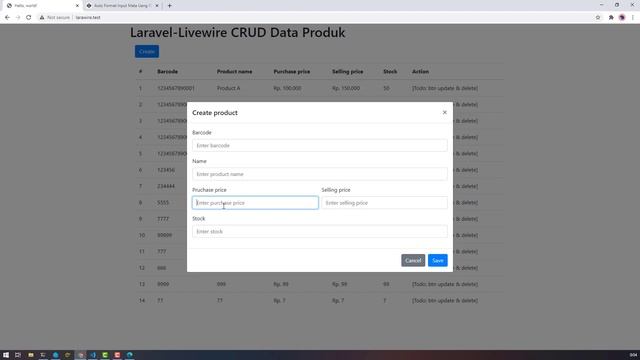Bookmark this page with the star icon
The image size is (640, 360).
pyautogui.click(x=598, y=18)
